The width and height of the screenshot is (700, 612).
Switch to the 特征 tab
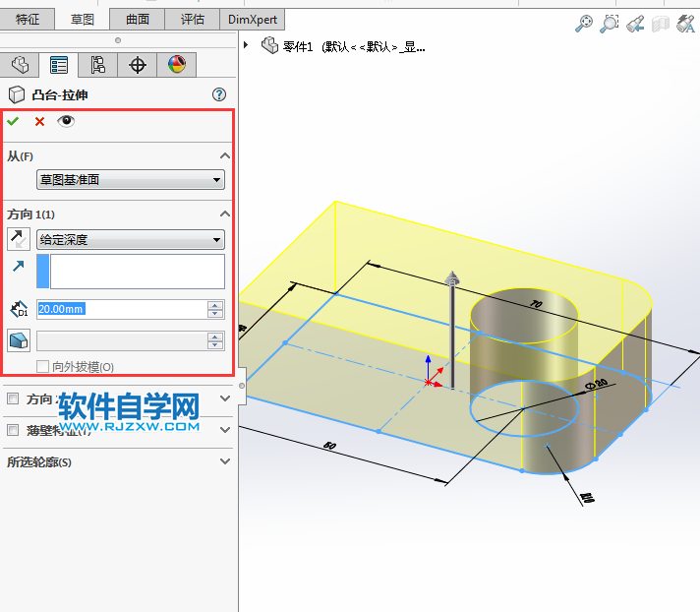28,20
